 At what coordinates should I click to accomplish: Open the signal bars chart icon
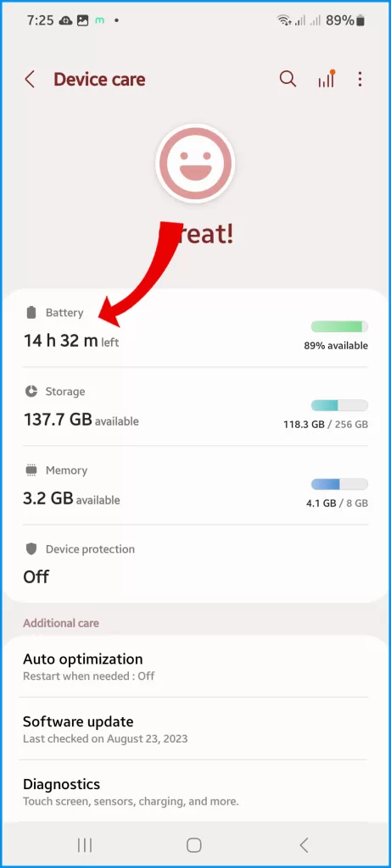pyautogui.click(x=327, y=79)
